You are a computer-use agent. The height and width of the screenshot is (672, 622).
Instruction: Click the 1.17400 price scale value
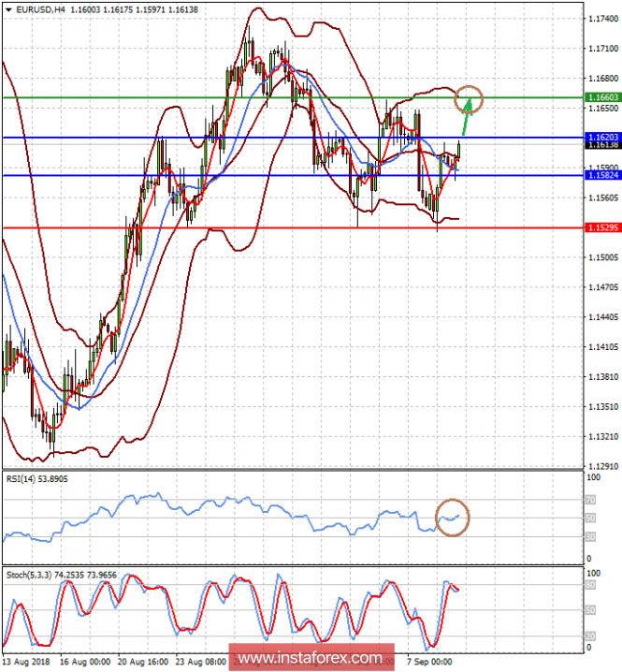tap(603, 19)
